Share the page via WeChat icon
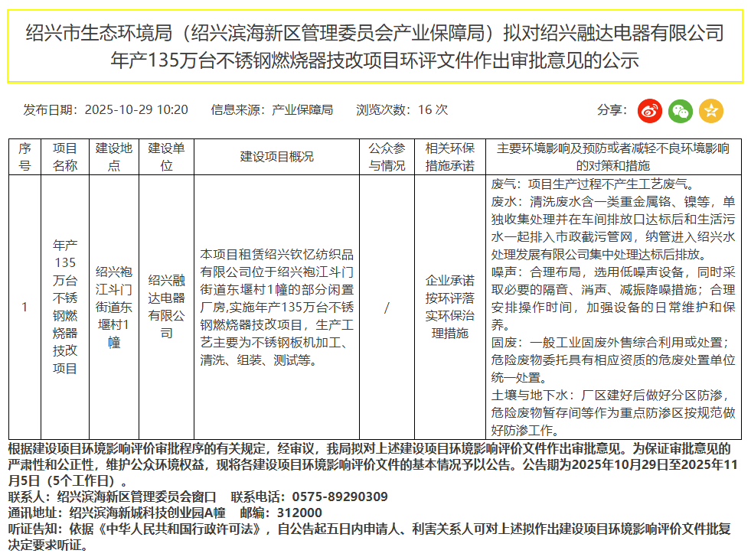The height and width of the screenshot is (560, 751). pyautogui.click(x=680, y=111)
